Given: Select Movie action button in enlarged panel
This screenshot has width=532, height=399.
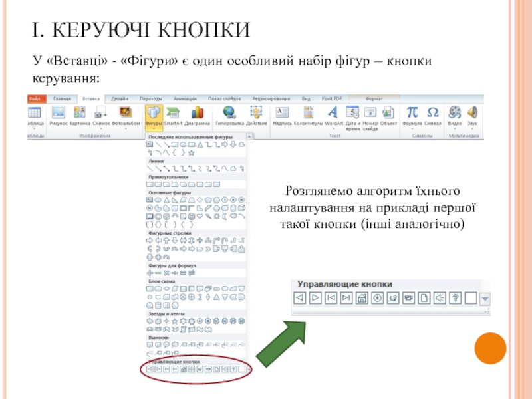Looking at the screenshot, I should tap(408, 298).
